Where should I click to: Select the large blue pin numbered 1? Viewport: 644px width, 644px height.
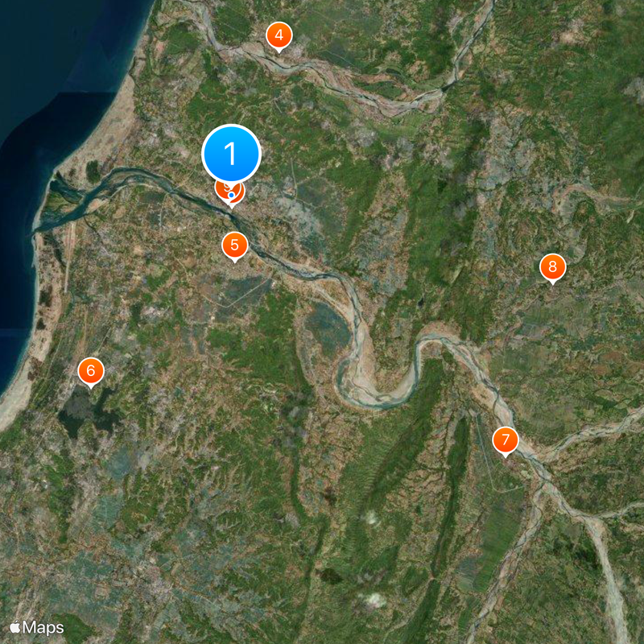click(231, 153)
